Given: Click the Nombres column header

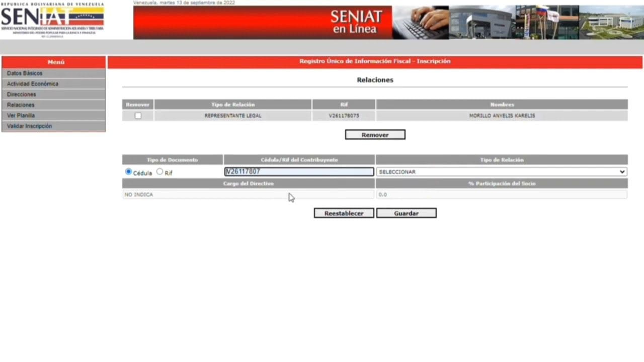Looking at the screenshot, I should point(502,105).
